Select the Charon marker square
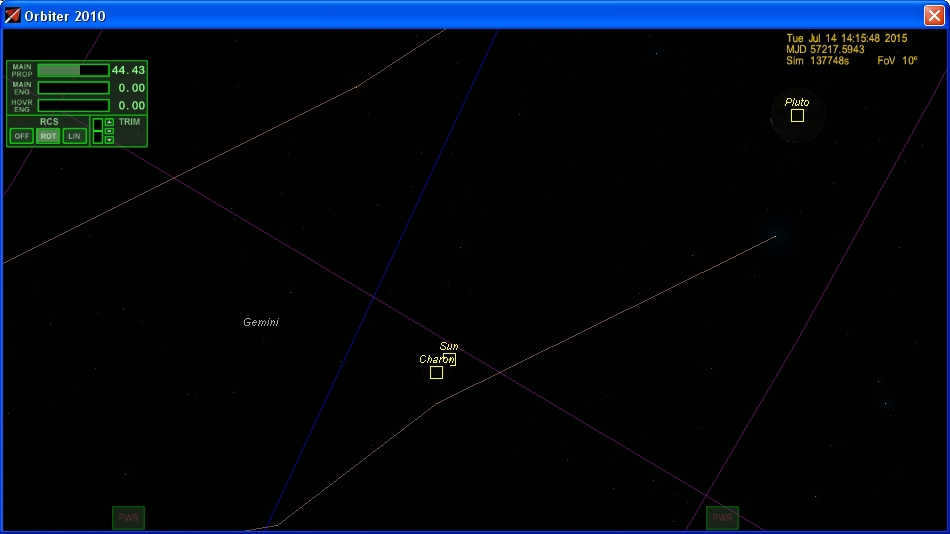The width and height of the screenshot is (950, 534). pos(436,373)
